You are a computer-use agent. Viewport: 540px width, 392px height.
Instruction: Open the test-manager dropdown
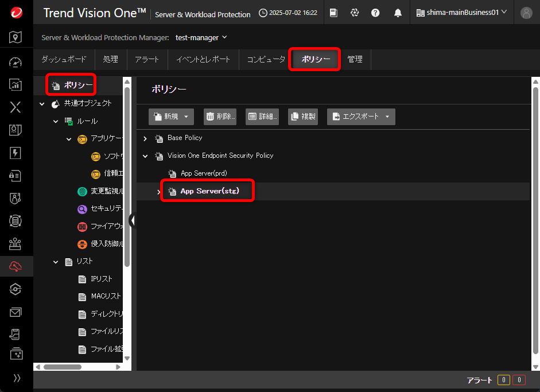pyautogui.click(x=201, y=37)
